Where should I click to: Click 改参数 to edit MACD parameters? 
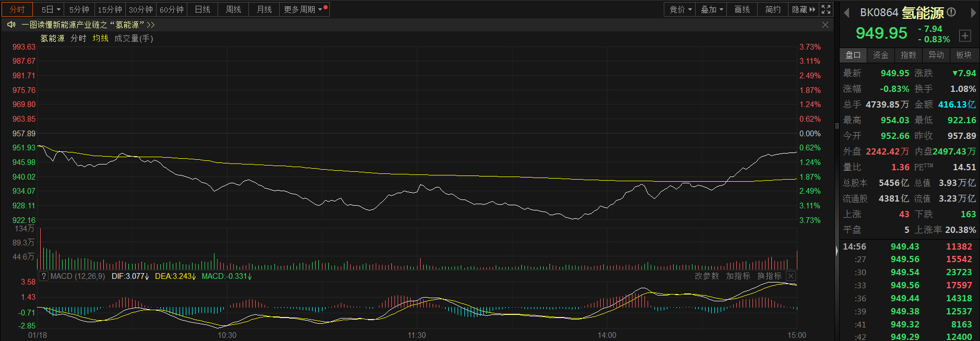(707, 276)
